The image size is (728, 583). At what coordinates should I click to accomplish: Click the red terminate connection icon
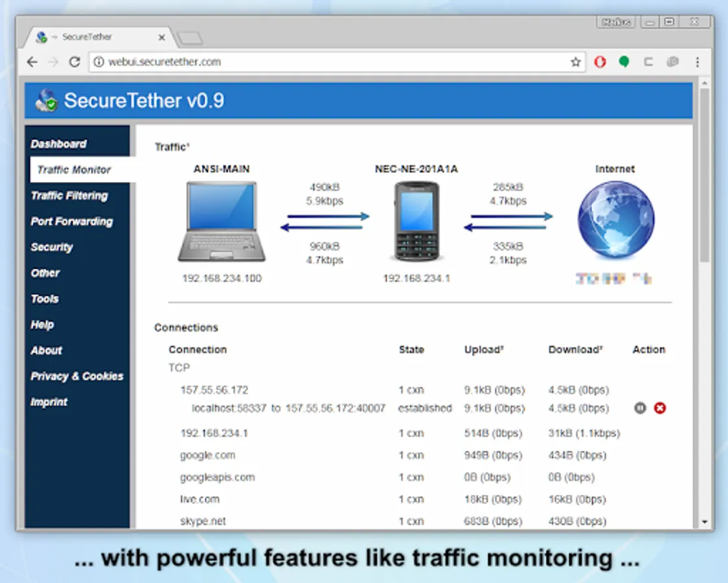660,408
